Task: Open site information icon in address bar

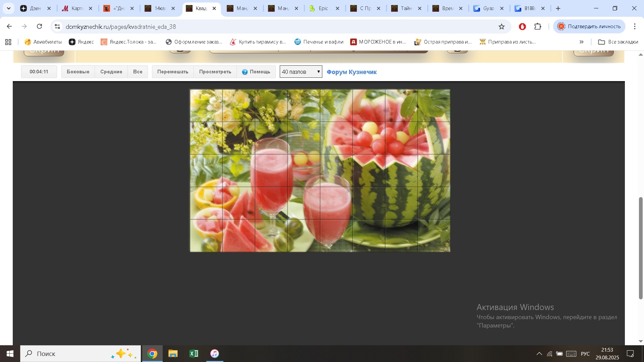Action: (x=57, y=26)
